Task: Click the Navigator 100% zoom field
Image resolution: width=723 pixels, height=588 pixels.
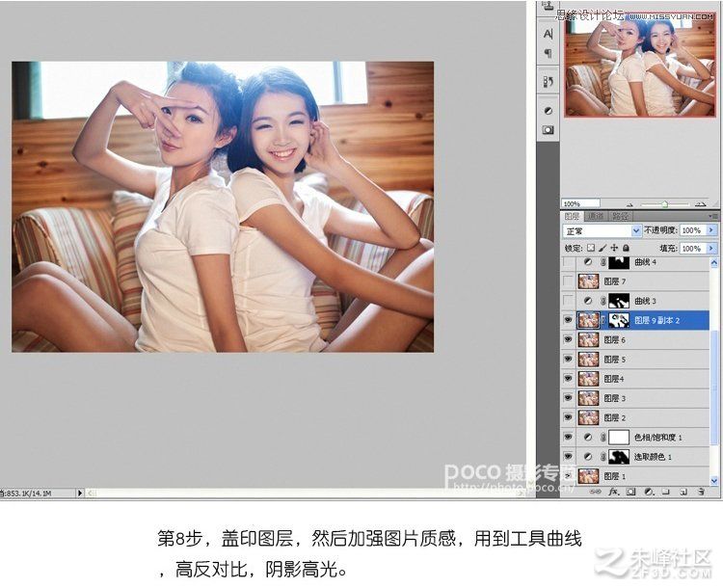Action: tap(581, 203)
